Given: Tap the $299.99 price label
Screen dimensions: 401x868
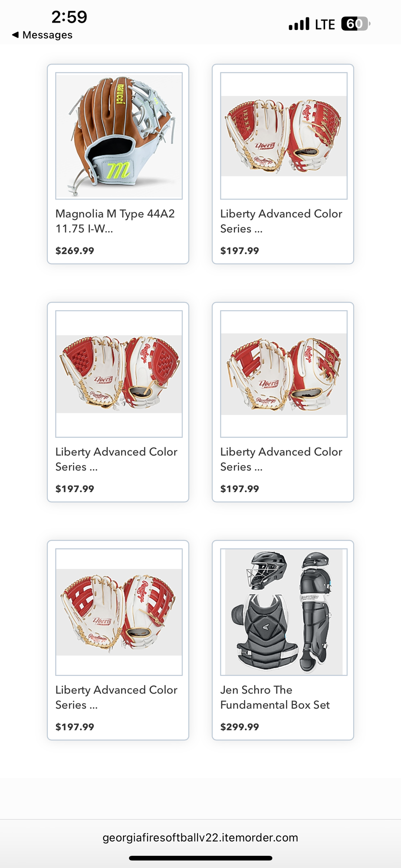Looking at the screenshot, I should 240,727.
